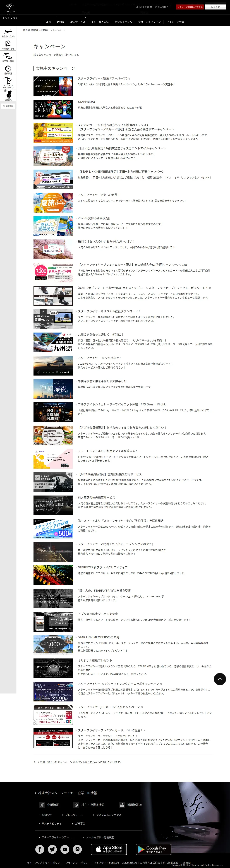Open the スターフライヤーで楽しむ夏旅! link
230x868 pixels.
pyautogui.click(x=99, y=195)
